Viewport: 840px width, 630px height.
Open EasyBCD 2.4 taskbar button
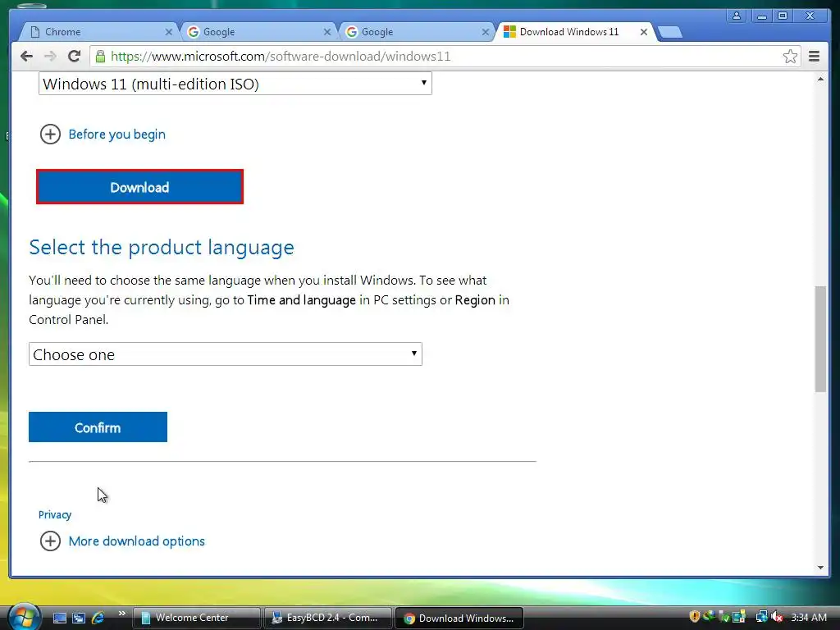(x=328, y=618)
